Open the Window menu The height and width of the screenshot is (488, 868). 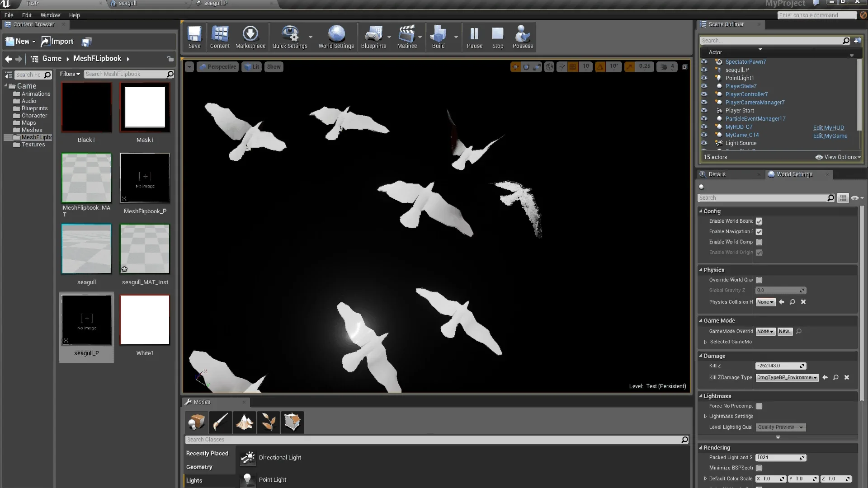tap(50, 15)
